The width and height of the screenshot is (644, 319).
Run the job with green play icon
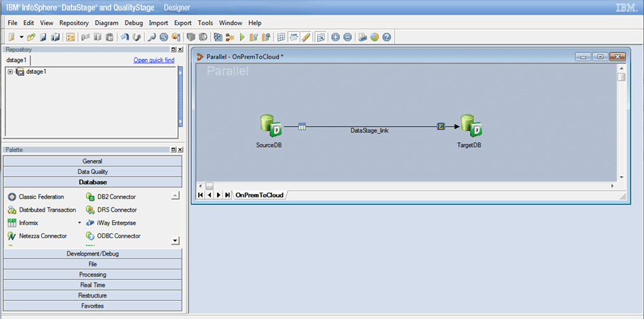click(x=242, y=38)
